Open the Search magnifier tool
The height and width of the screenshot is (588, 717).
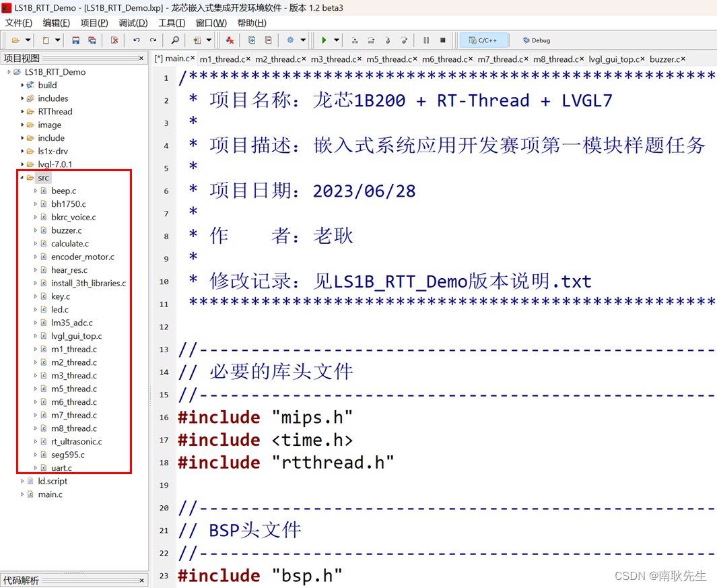(x=175, y=40)
